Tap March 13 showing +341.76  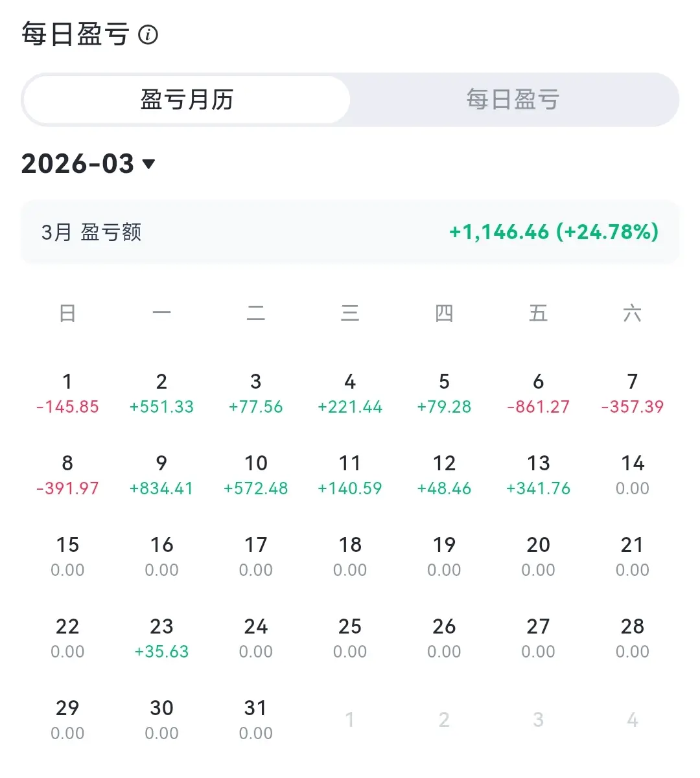[538, 475]
